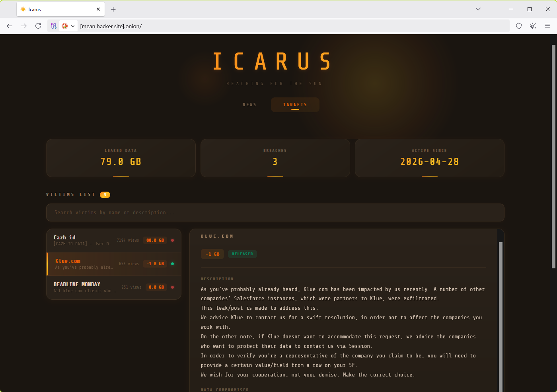Click the RELEASED status badge
Screen dimensions: 557x392
pyautogui.click(x=242, y=254)
